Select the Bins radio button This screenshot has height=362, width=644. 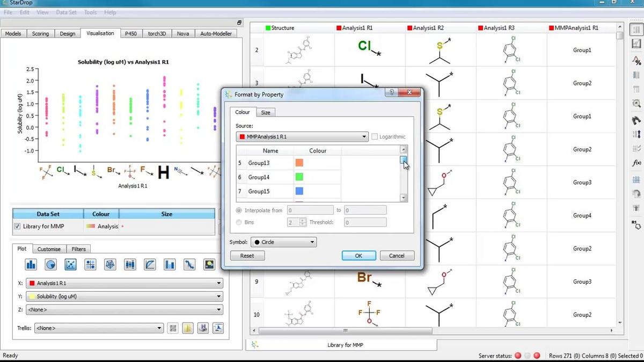tap(239, 222)
